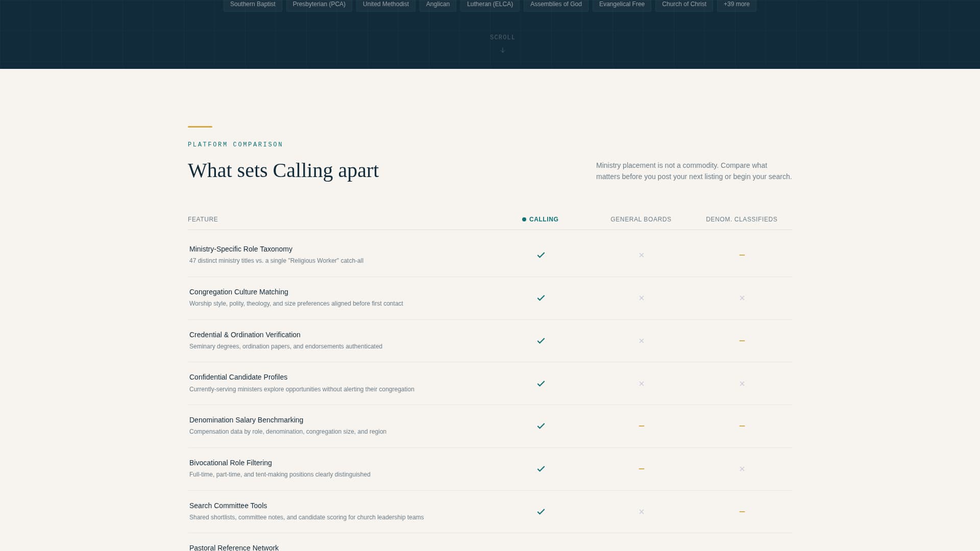The height and width of the screenshot is (551, 980).
Task: Click the DENOM. CLASSIFIEDS column header
Action: (742, 219)
